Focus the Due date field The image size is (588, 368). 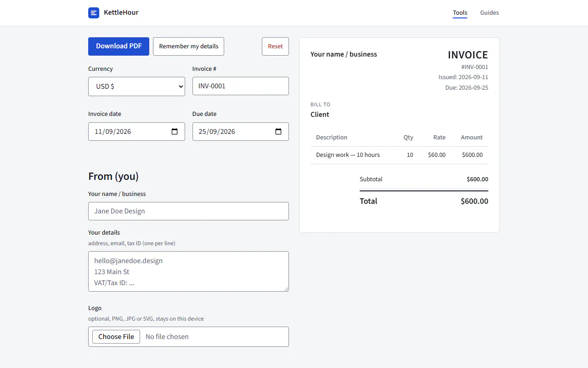click(241, 132)
